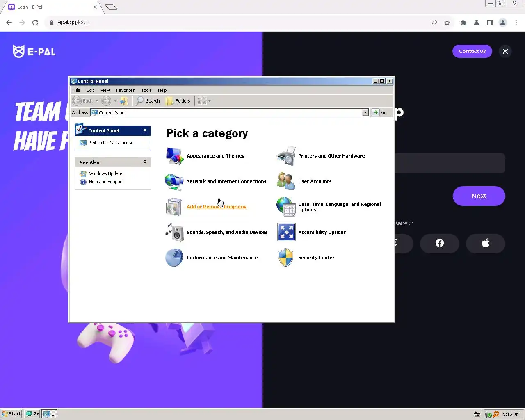
Task: Click the Chrome URL address bar
Action: [238, 23]
